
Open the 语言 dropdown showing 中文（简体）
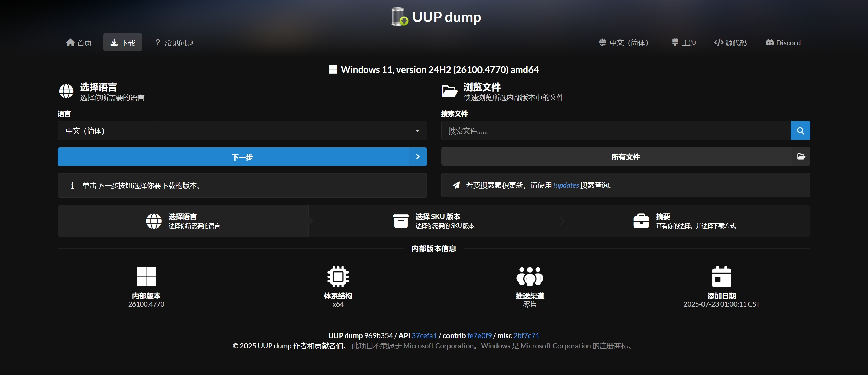pos(242,131)
